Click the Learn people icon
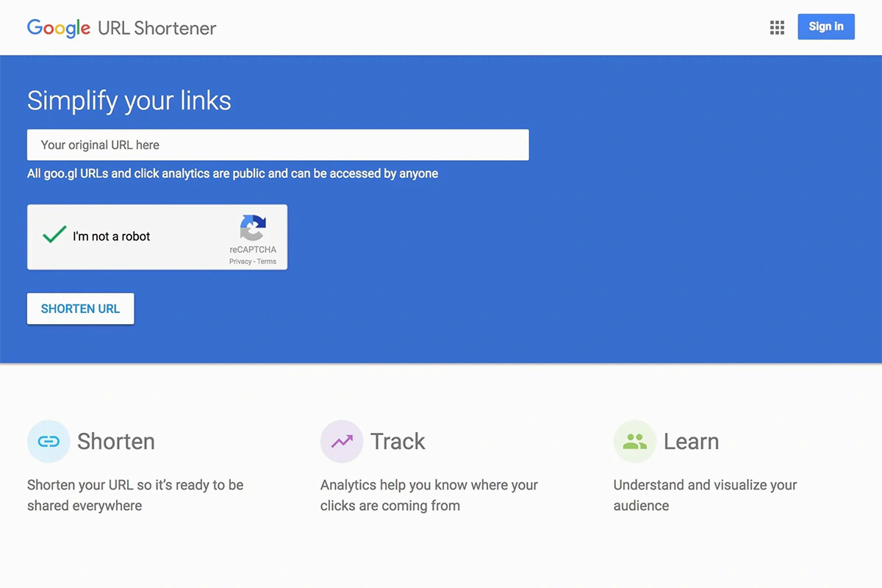The image size is (882, 588). (x=634, y=442)
